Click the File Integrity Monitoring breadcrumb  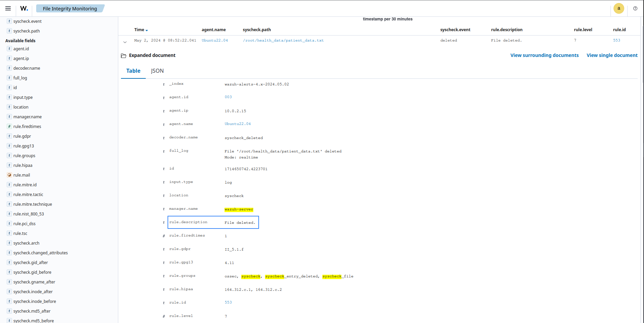click(70, 9)
